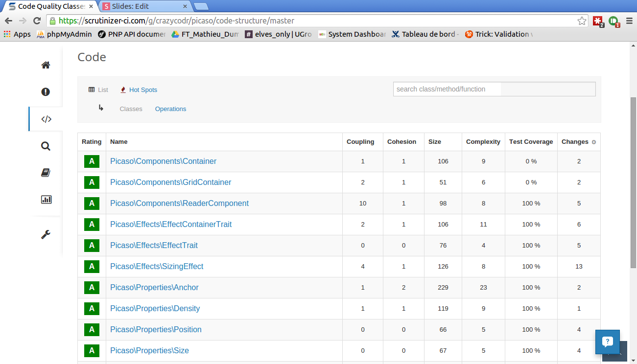Open Picaso\Effects\EffectTrait class
Viewport: 637px width, 364px height.
click(x=154, y=246)
